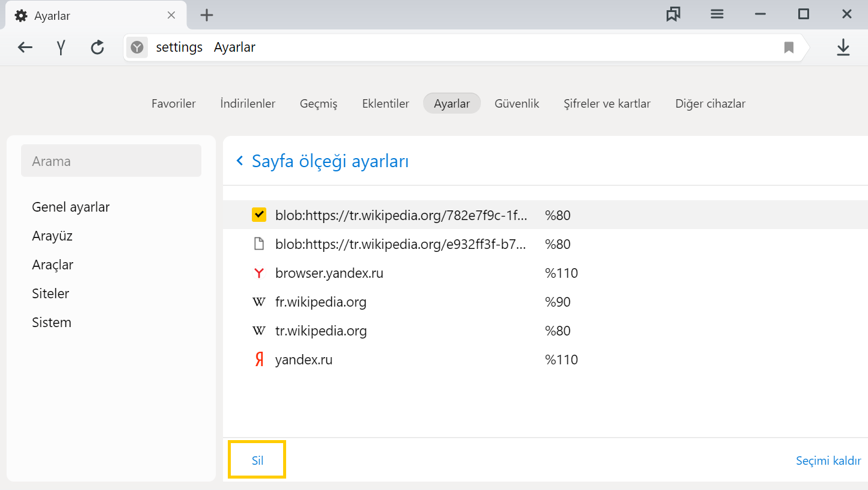Select the fr.wikipedia.org row
The width and height of the screenshot is (868, 490).
click(545, 302)
